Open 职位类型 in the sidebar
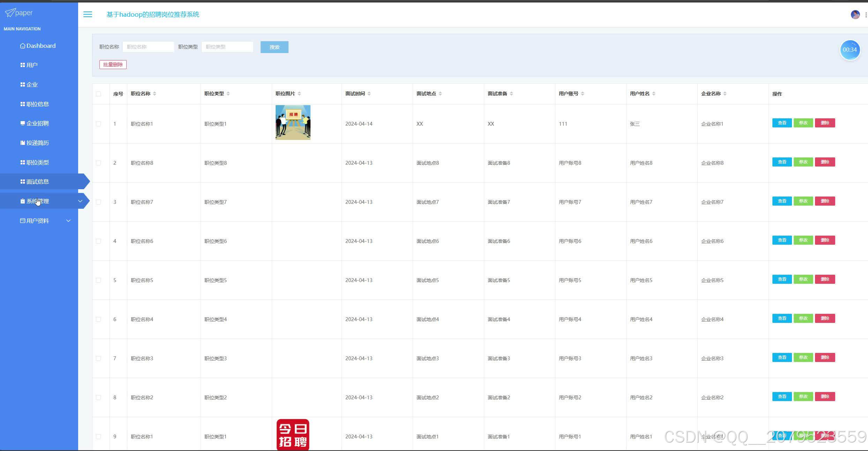This screenshot has height=451, width=868. [35, 162]
